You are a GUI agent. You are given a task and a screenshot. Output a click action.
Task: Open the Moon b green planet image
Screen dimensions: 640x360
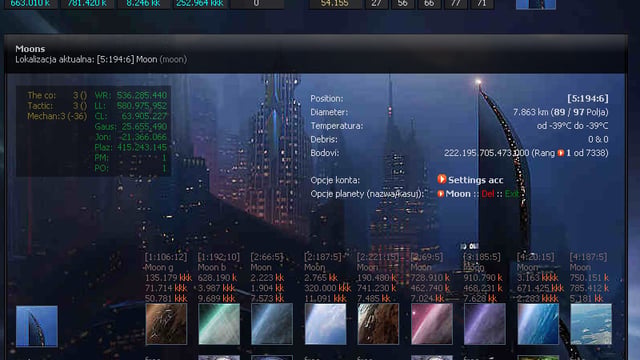click(219, 324)
